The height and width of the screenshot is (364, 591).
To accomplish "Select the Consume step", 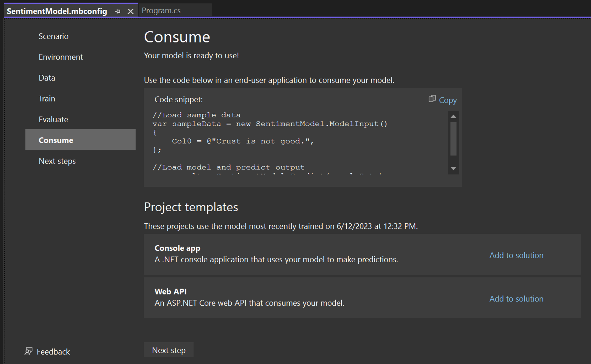I will pos(56,140).
